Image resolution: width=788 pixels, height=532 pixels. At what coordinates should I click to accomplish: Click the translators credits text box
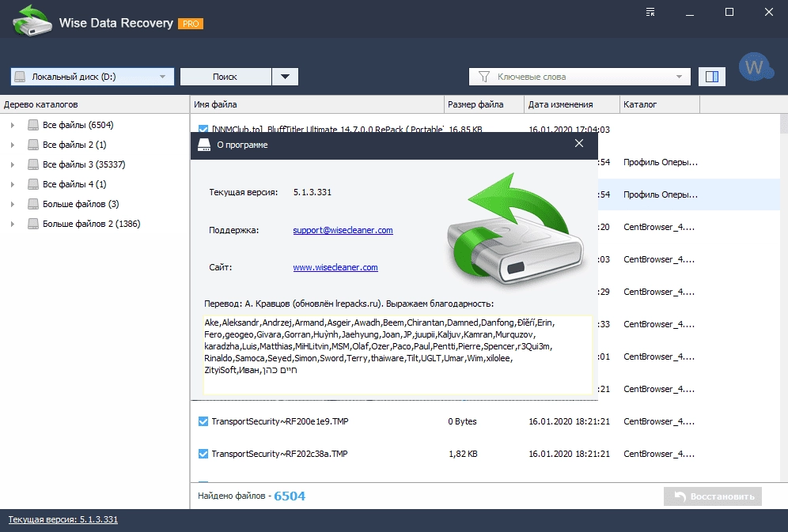397,355
